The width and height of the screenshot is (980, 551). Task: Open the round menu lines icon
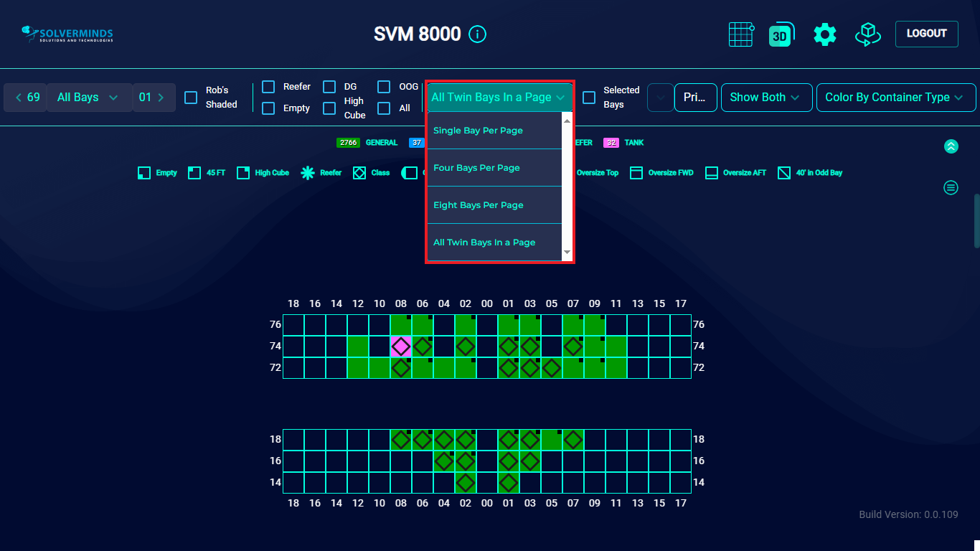click(951, 188)
